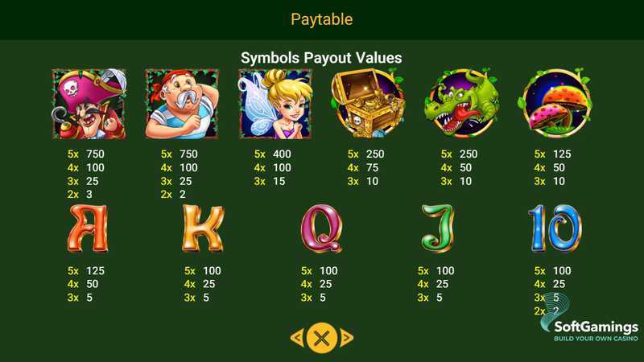This screenshot has width=644, height=362.
Task: Click the Symbols Payout Values heading
Action: click(x=321, y=58)
